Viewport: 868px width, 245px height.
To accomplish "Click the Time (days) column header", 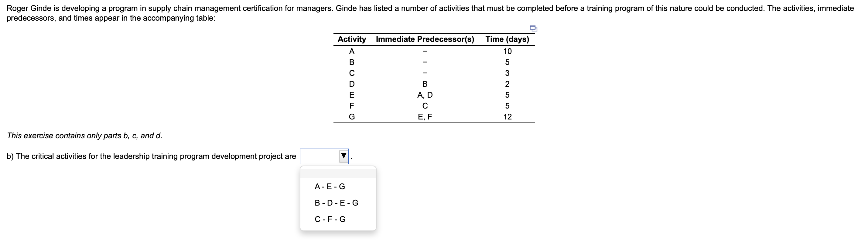I will 507,39.
